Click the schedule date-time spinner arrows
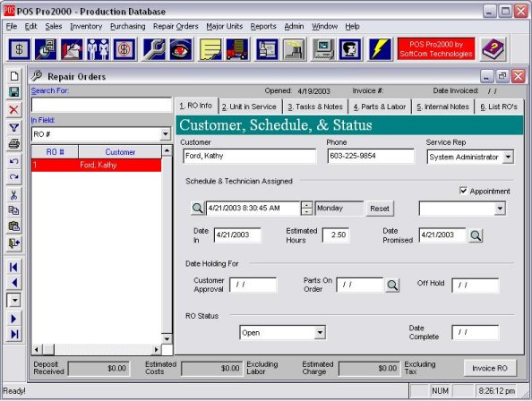The height and width of the screenshot is (401, 532). 306,209
